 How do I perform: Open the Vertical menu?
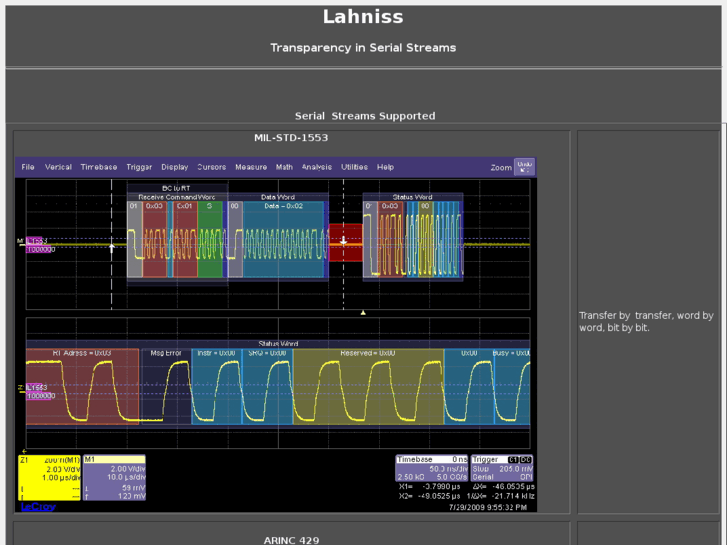[58, 167]
